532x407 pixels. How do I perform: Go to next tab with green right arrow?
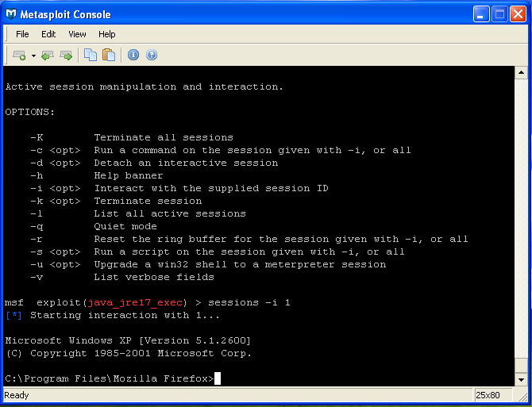coord(66,56)
